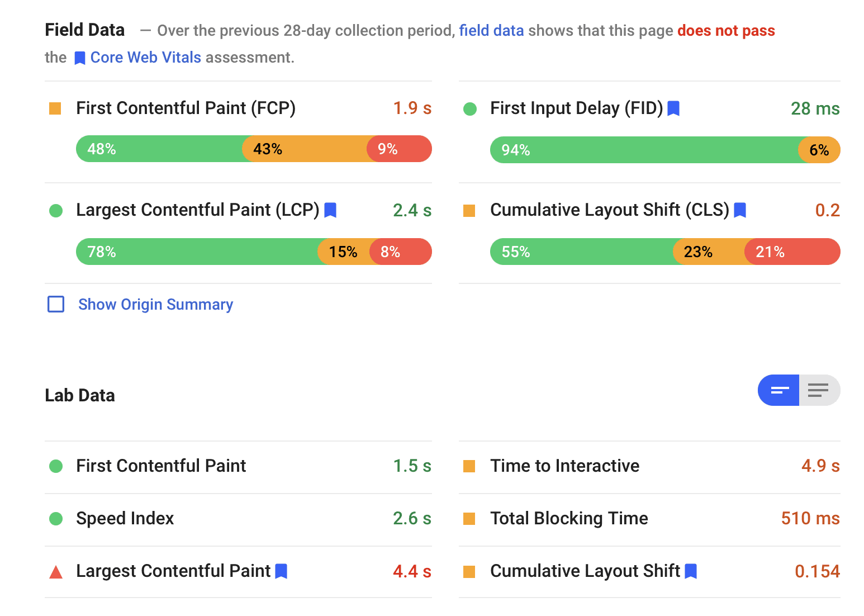Click the bookmark icon beside First Input Delay
Viewport: 864px width, 616px height.
tap(673, 108)
